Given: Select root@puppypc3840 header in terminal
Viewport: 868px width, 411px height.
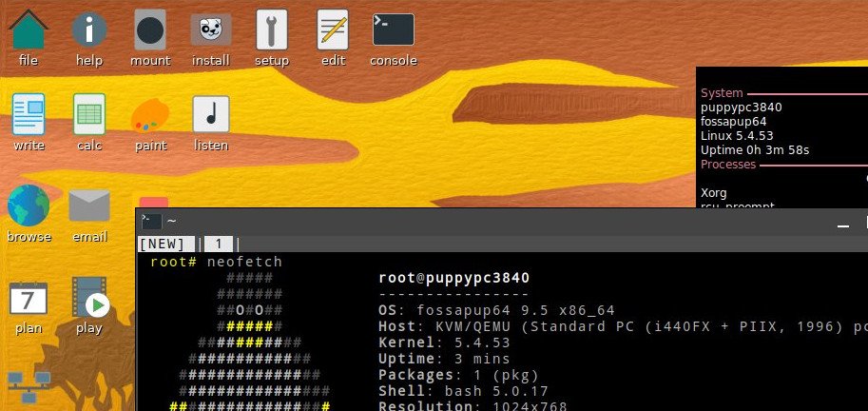Looking at the screenshot, I should click(x=453, y=278).
